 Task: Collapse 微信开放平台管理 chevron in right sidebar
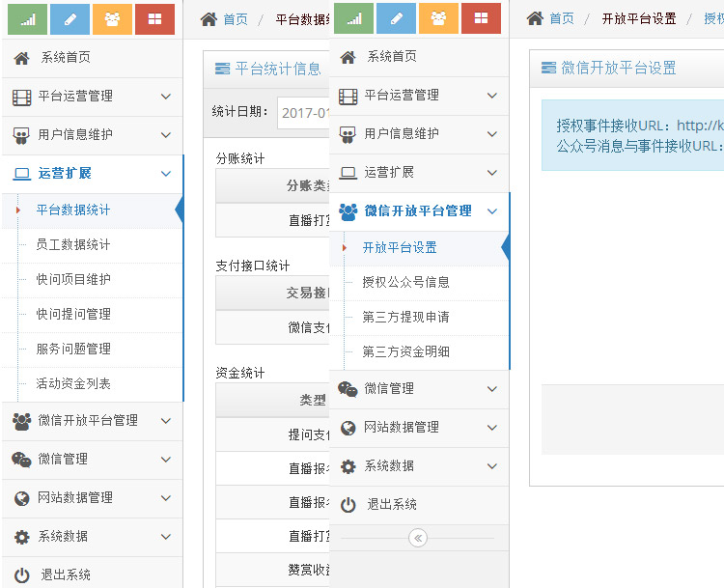coord(492,211)
